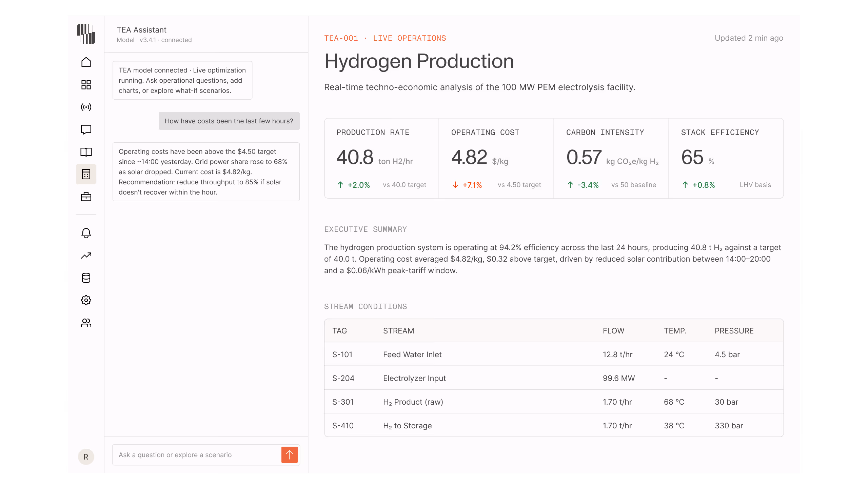Image resolution: width=868 pixels, height=488 pixels.
Task: Click the TAG column header
Action: coord(339,331)
